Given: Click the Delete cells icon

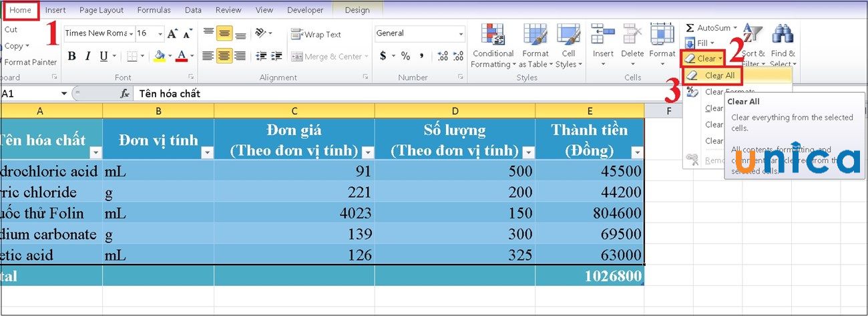Looking at the screenshot, I should [632, 35].
